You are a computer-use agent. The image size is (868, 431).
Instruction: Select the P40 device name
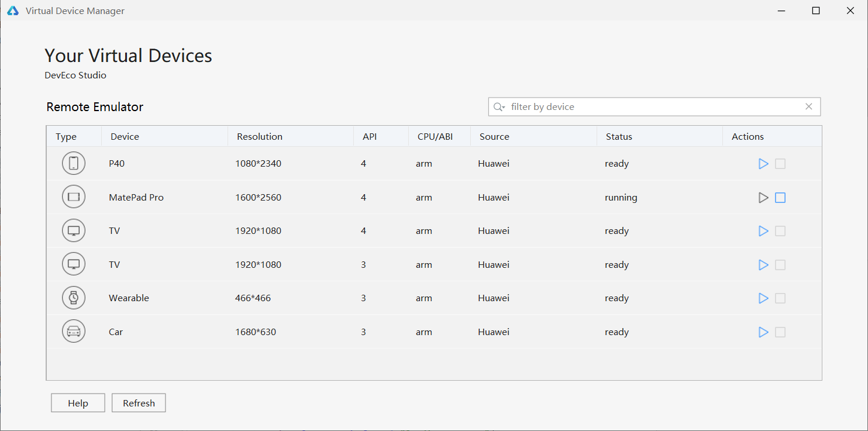click(x=116, y=164)
